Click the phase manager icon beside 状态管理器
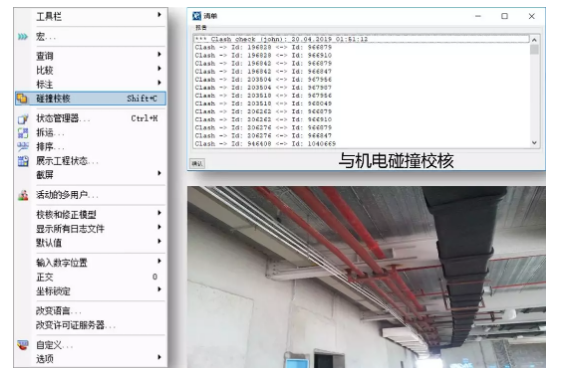 click(x=23, y=119)
